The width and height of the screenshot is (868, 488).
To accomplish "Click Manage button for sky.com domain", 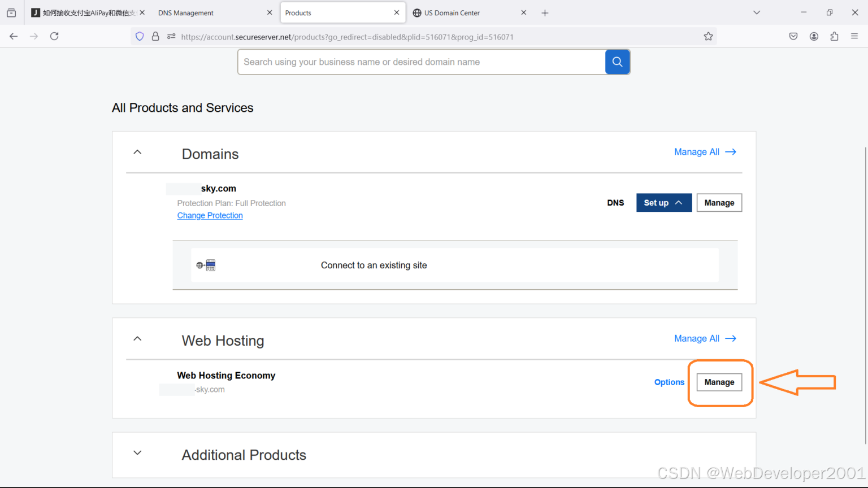I will tap(719, 203).
